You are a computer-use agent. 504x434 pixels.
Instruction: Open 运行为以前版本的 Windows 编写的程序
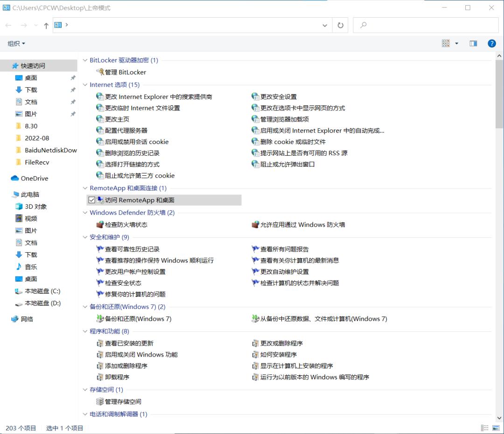coord(315,377)
